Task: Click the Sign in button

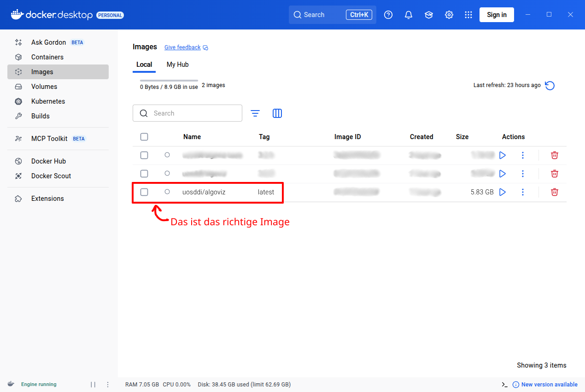Action: point(497,15)
